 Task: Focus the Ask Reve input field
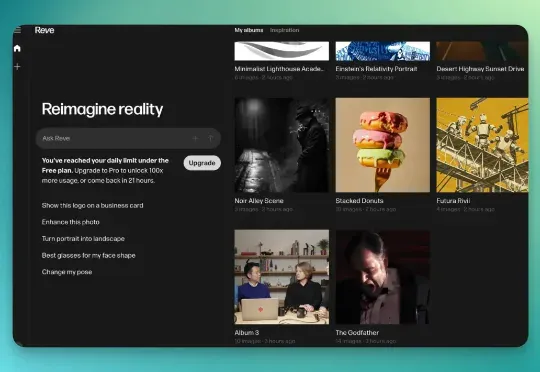click(x=128, y=138)
